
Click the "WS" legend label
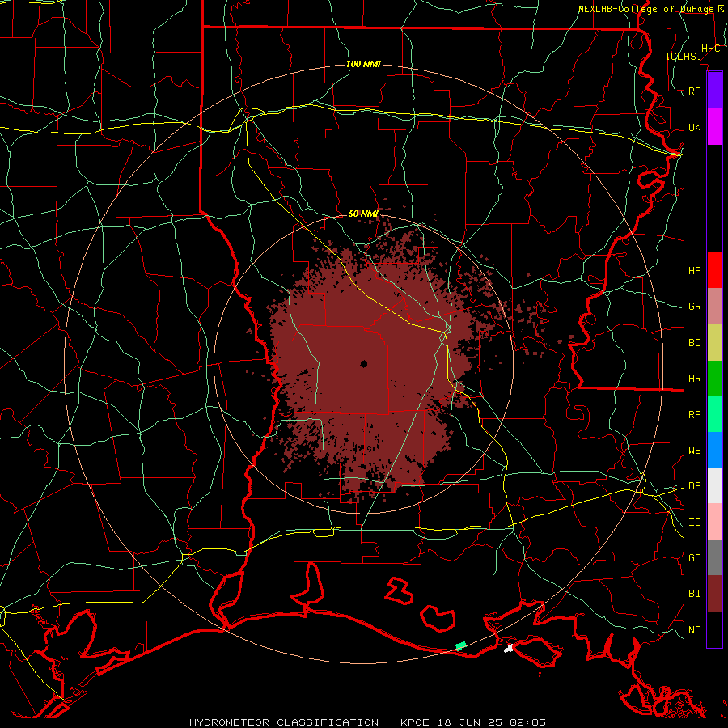[x=694, y=451]
